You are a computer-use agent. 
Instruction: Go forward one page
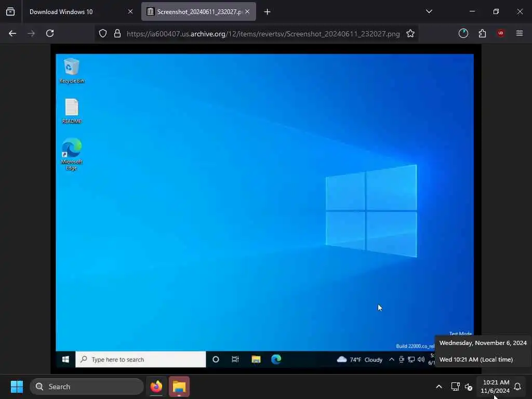(x=31, y=34)
